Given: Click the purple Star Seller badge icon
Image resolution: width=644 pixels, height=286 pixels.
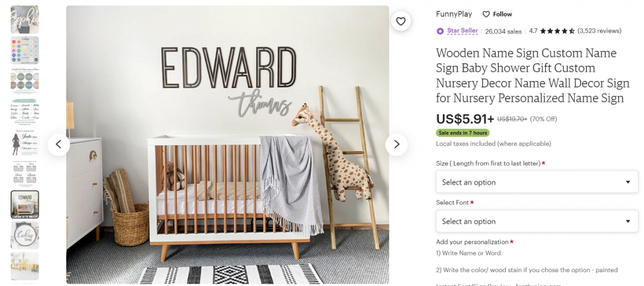Looking at the screenshot, I should (440, 31).
